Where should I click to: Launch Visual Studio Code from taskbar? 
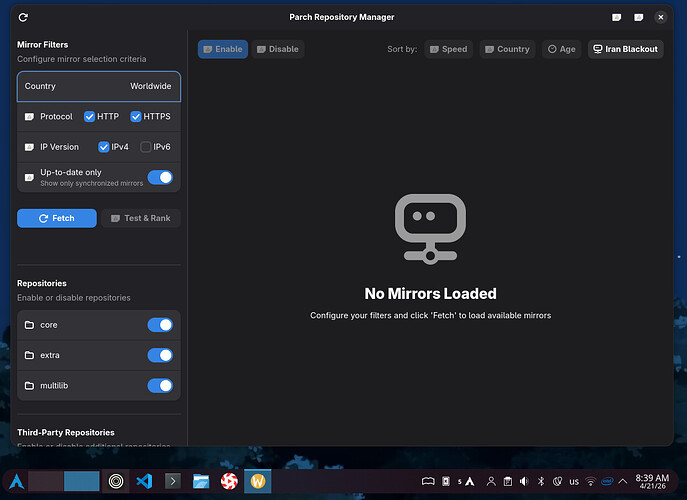click(x=144, y=481)
